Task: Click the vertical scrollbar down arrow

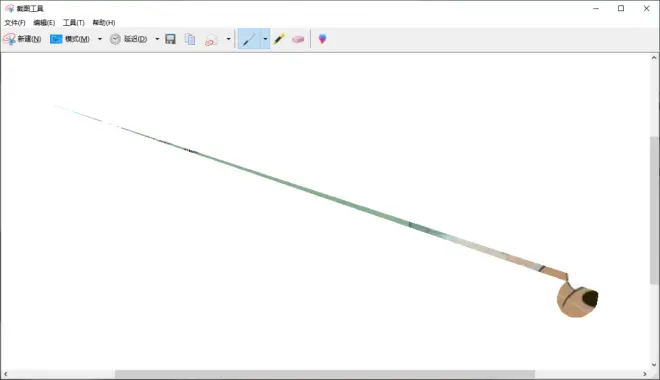Action: click(654, 365)
